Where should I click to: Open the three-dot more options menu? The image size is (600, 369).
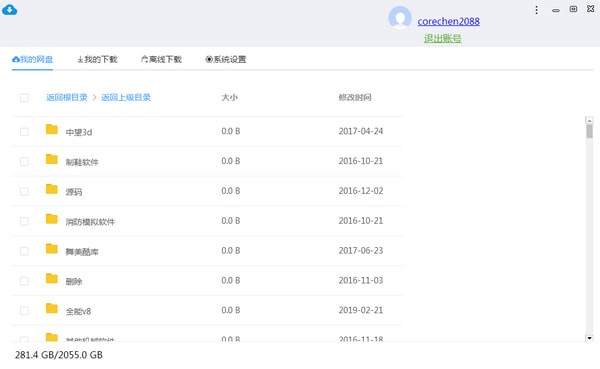(x=536, y=10)
